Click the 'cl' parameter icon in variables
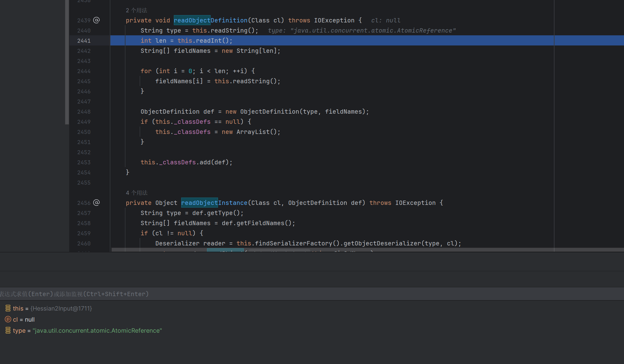Screen dimensions: 624x364 (x=8, y=319)
